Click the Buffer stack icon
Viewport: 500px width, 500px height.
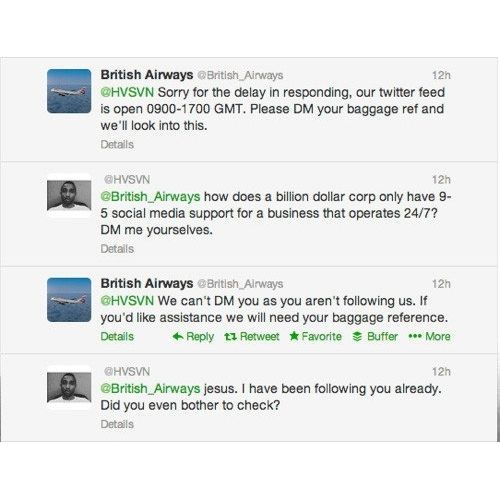point(357,337)
